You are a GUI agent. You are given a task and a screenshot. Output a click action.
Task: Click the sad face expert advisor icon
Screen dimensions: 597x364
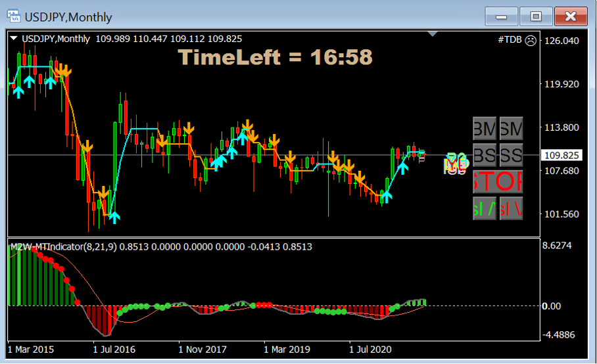pos(531,40)
